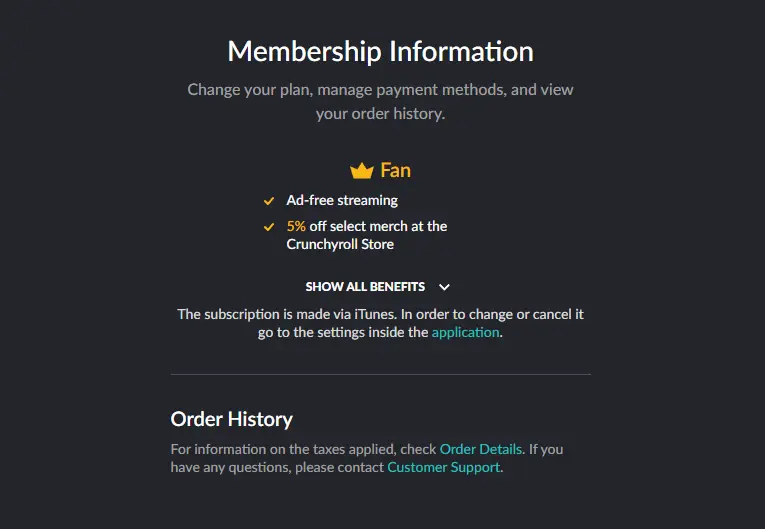
Task: Click the Crunchyroll Store text line
Action: pos(340,244)
